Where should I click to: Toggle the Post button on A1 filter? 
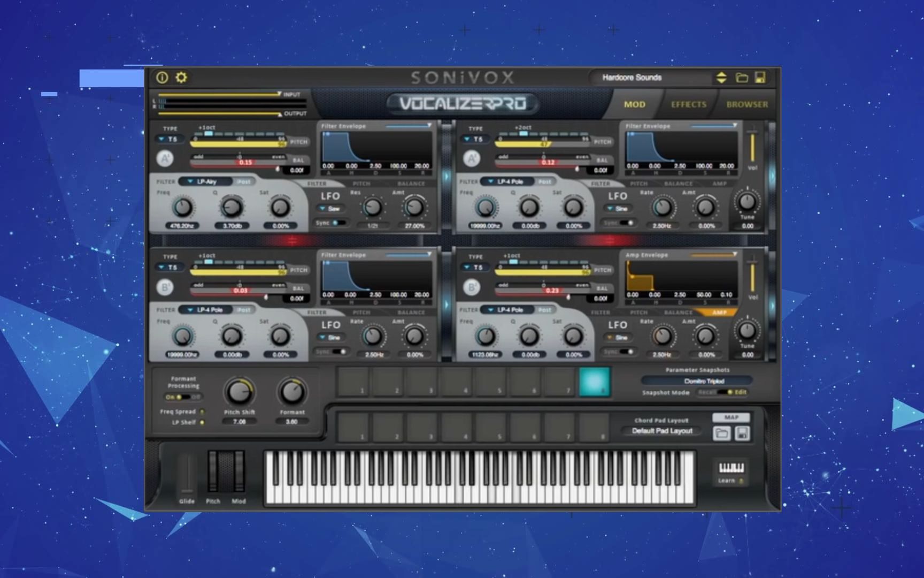tap(244, 181)
